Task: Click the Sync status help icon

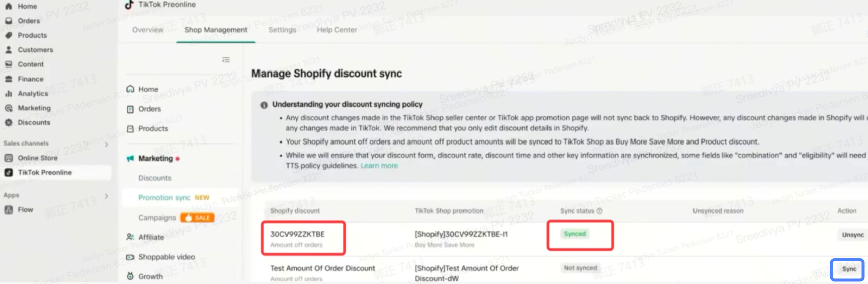Action: click(x=599, y=211)
